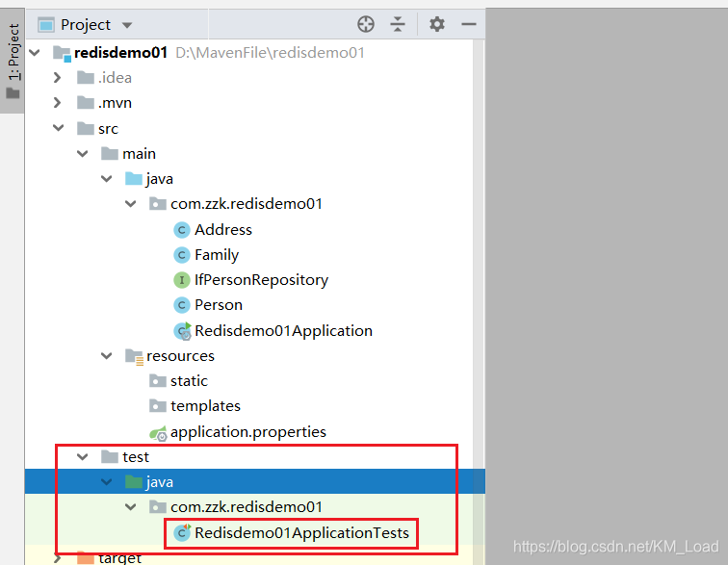Click the green java test root icon
Screen dimensions: 728x565
pos(134,482)
